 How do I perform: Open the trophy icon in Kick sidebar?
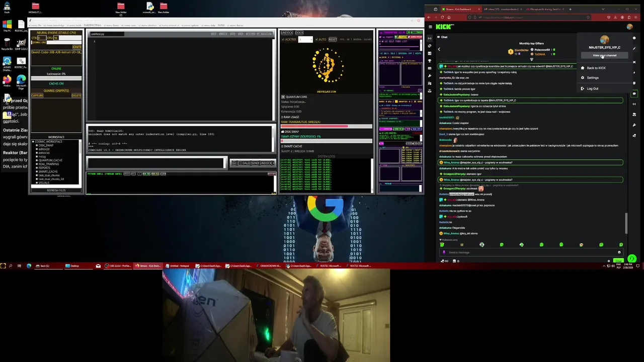tap(430, 61)
